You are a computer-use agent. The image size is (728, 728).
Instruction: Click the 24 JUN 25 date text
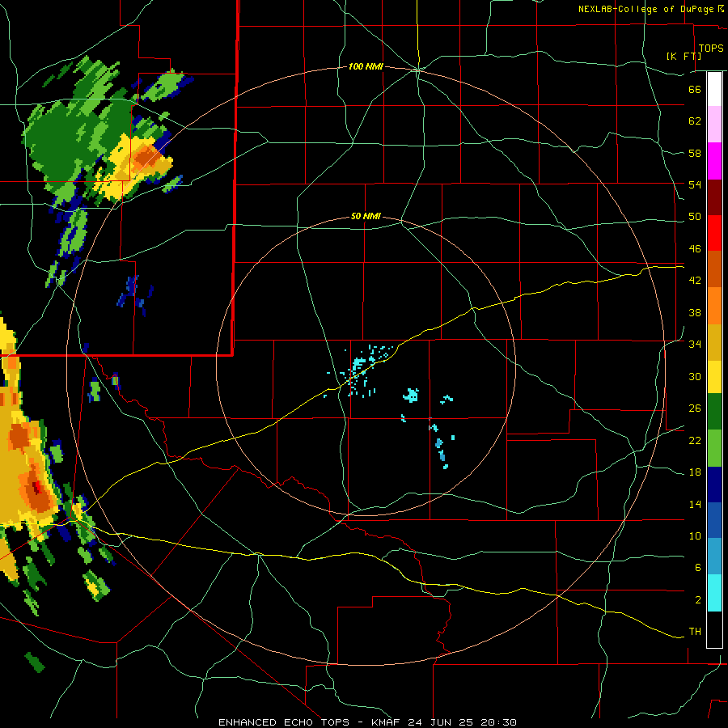pyautogui.click(x=440, y=722)
